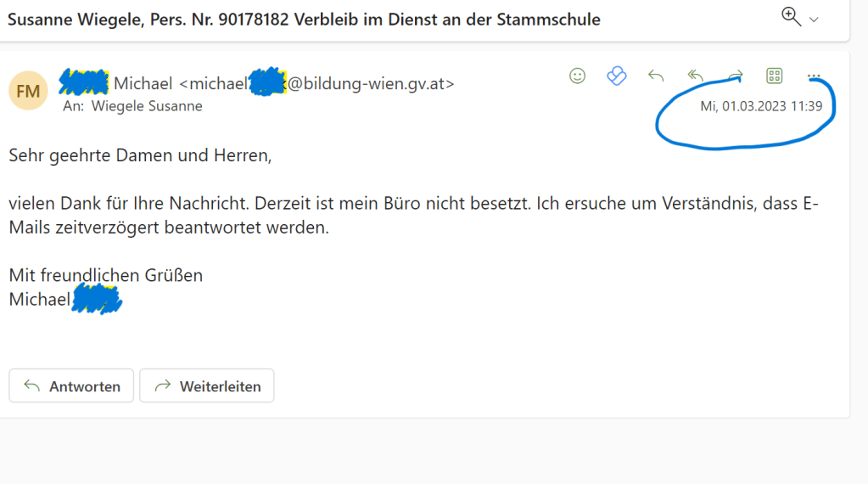The width and height of the screenshot is (868, 484).
Task: Click the sentence starting 'vielen Dank für Ihre Nachricht'
Action: pyautogui.click(x=407, y=205)
